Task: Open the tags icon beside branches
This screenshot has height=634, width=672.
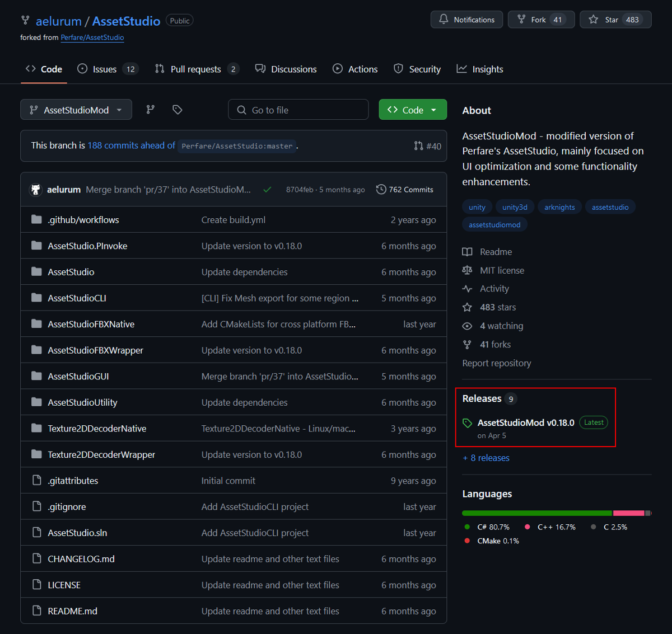Action: pyautogui.click(x=178, y=110)
